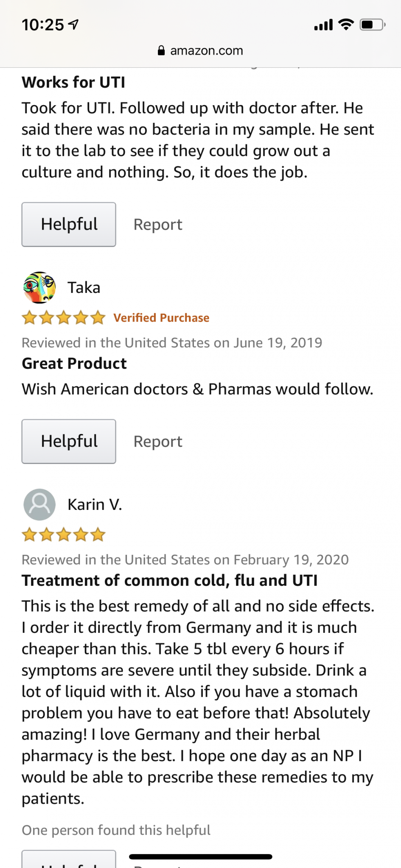Tap the Wi-Fi status icon
The height and width of the screenshot is (868, 401).
coord(346,25)
